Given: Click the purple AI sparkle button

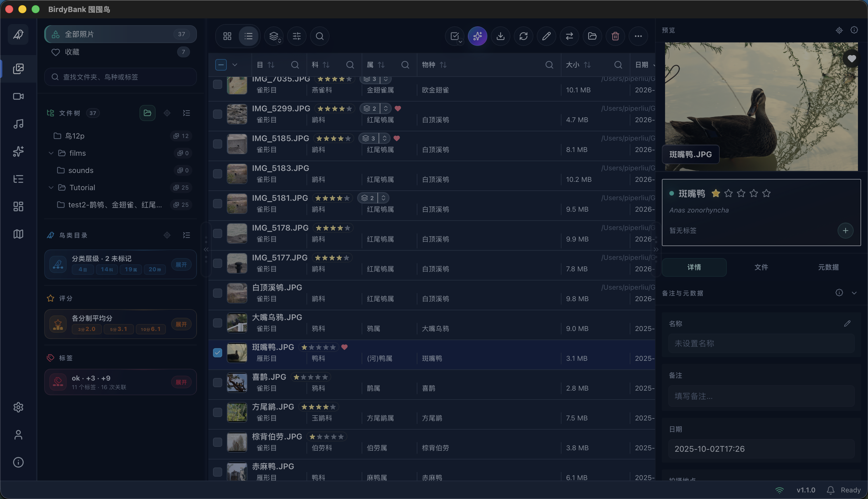Looking at the screenshot, I should 477,36.
